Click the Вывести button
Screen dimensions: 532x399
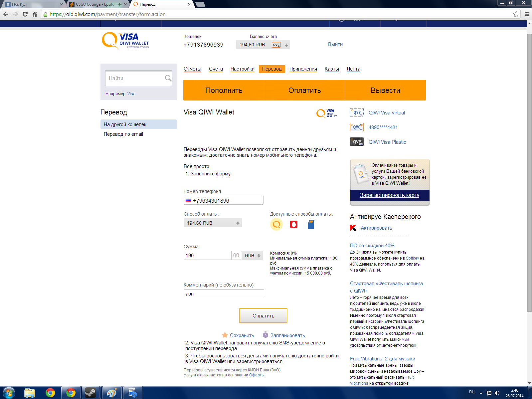coord(385,90)
